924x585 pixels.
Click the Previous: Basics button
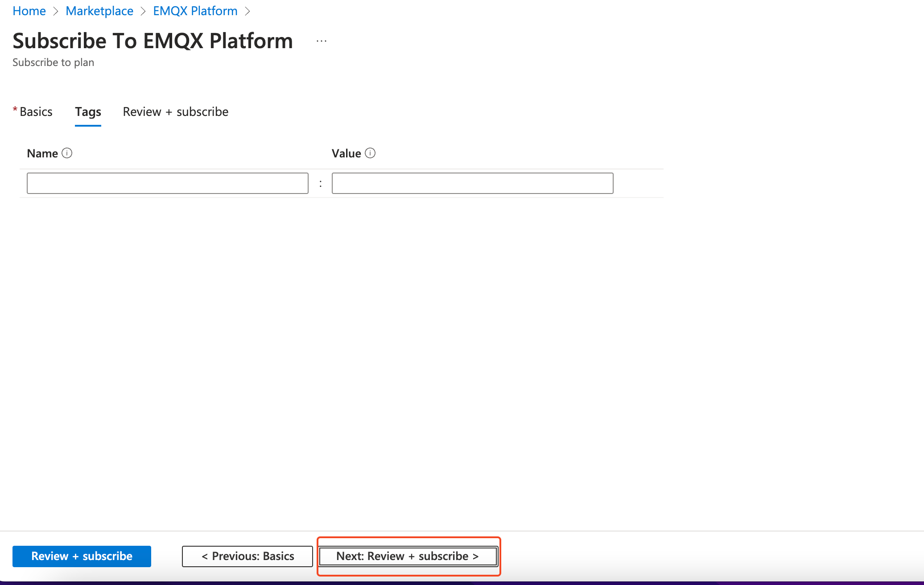tap(247, 556)
